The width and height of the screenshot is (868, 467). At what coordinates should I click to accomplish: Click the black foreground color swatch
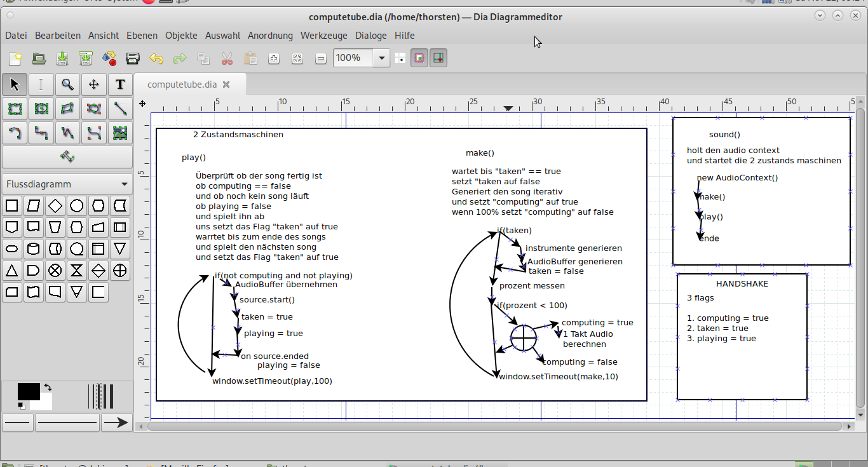(x=28, y=391)
